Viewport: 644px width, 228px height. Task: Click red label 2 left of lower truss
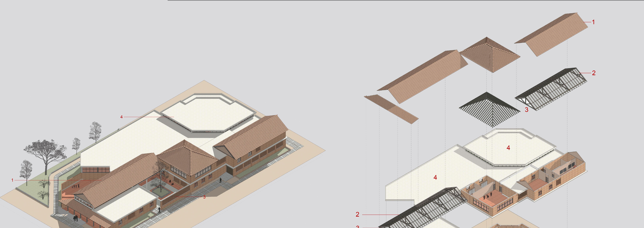[x=357, y=214]
